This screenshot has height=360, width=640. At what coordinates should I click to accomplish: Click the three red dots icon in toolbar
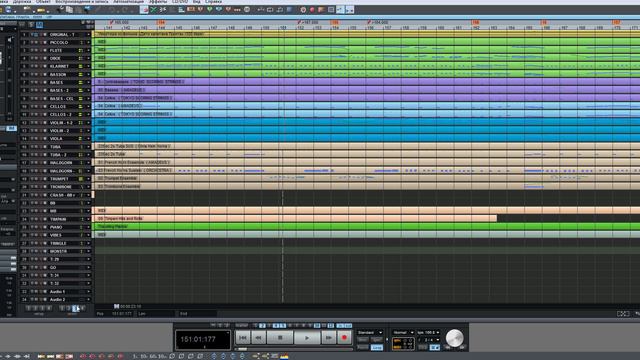coord(237,9)
